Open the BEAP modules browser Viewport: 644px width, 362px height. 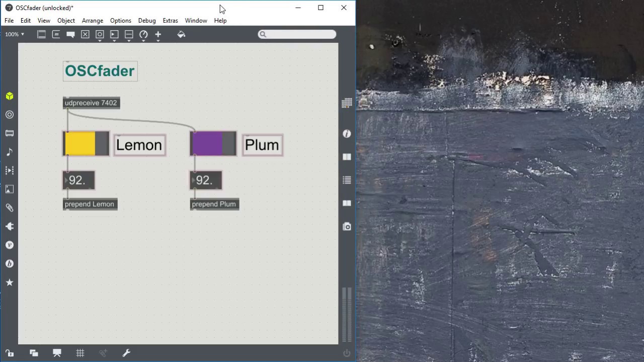coord(10,263)
